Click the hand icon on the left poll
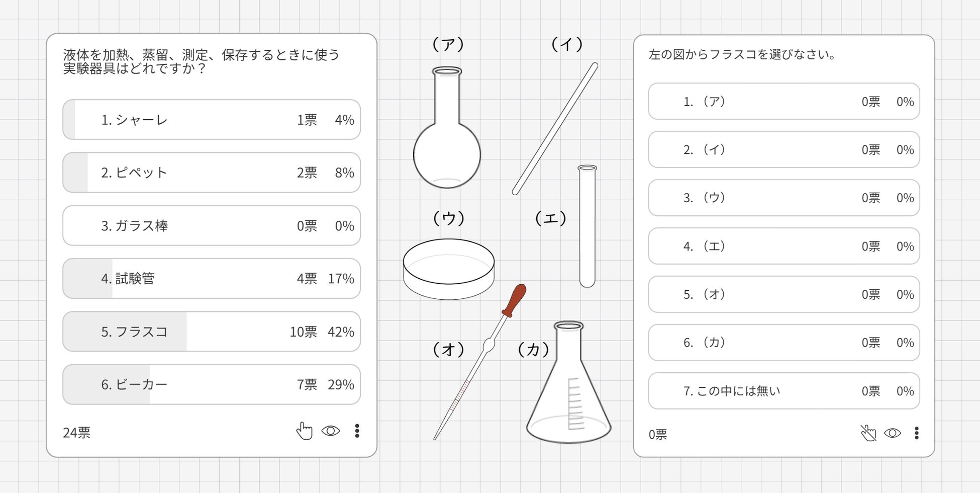 (x=304, y=431)
